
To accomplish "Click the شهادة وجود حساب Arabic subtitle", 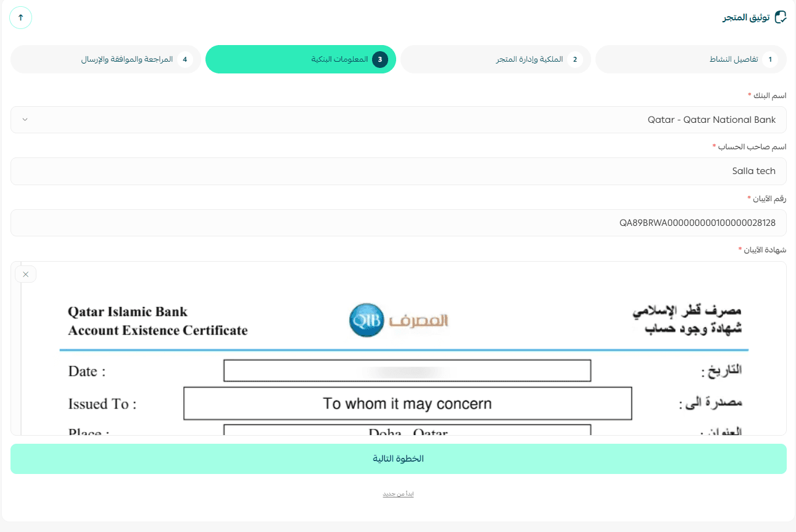I will (694, 329).
